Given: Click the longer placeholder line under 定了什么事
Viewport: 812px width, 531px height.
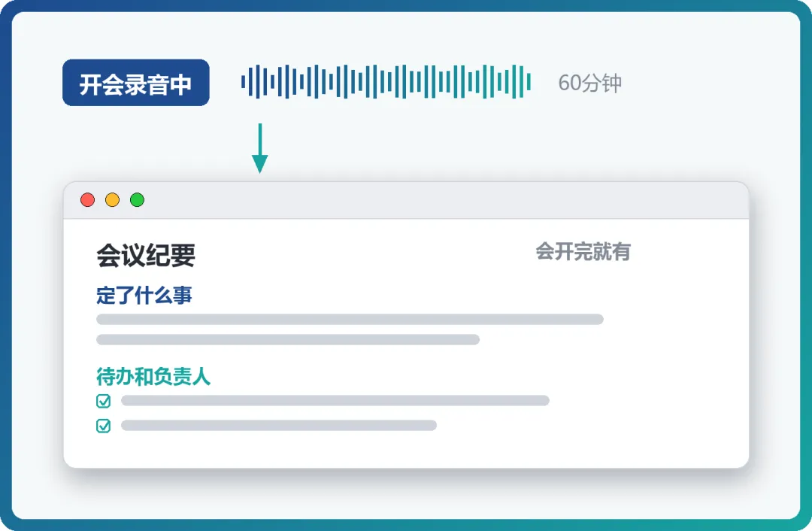Looking at the screenshot, I should [x=350, y=319].
